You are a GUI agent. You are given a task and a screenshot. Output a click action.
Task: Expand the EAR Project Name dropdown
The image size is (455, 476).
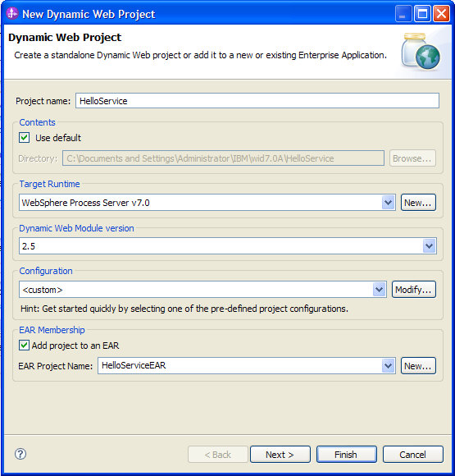388,366
